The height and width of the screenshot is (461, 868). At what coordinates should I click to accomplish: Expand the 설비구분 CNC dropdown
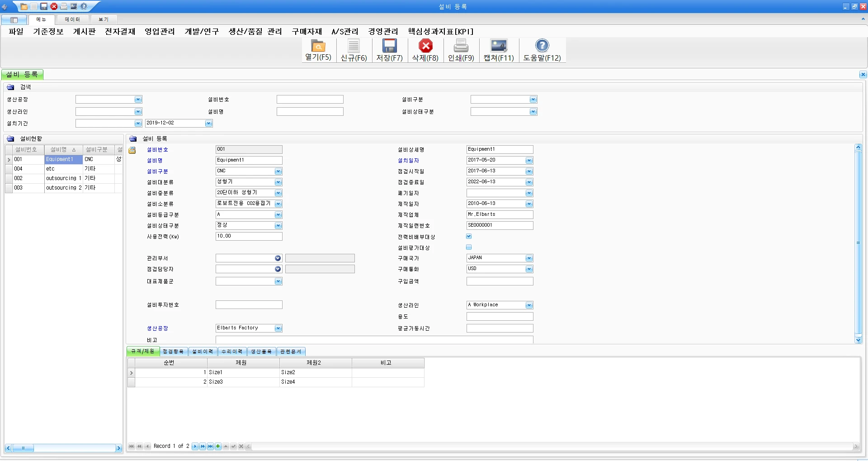click(x=278, y=171)
